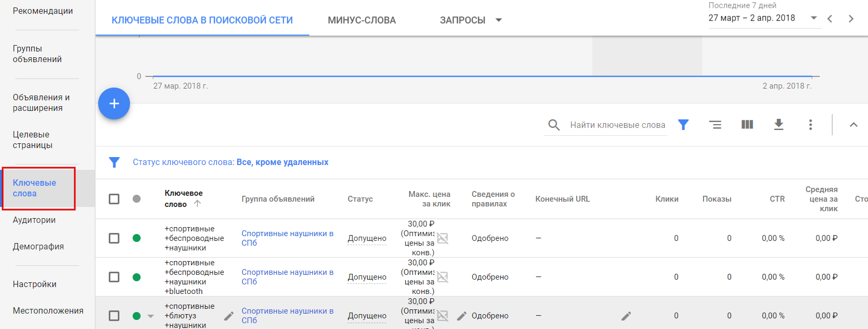Click into Найти ключевые слова search field
Viewport: 868px width, 329px height.
618,125
